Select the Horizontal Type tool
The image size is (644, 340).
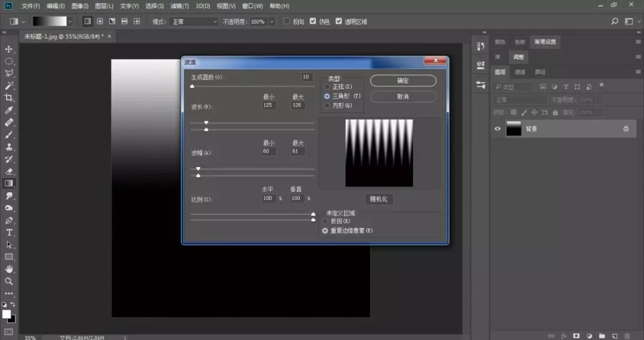9,232
